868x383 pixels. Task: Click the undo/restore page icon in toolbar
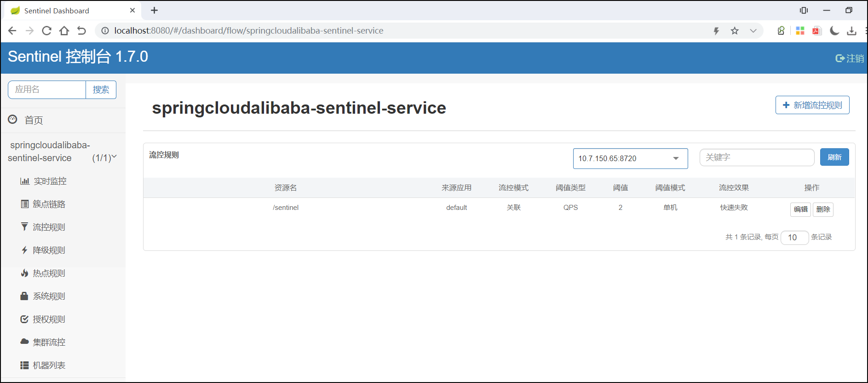pyautogui.click(x=81, y=31)
